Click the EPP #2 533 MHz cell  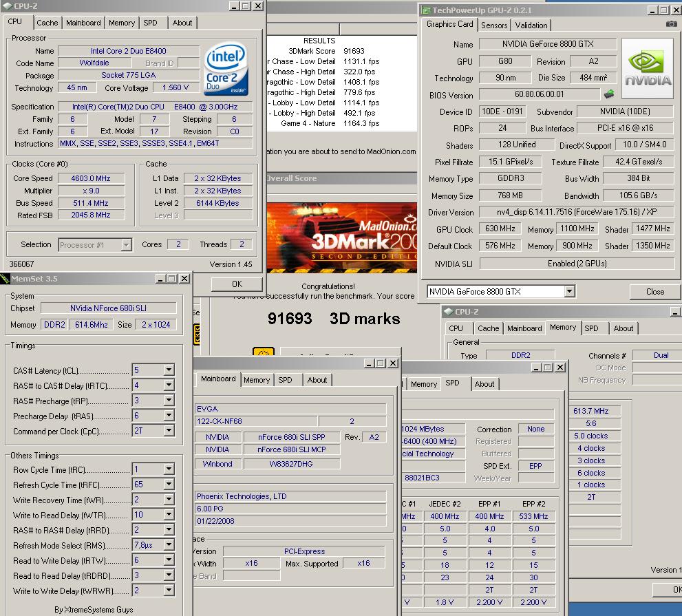tap(533, 516)
